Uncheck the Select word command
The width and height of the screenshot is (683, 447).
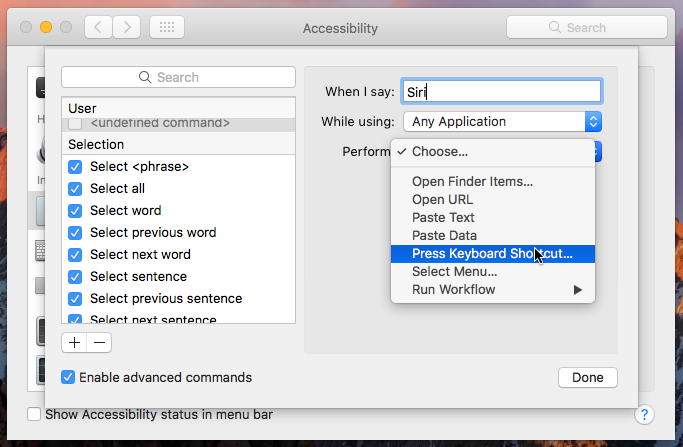75,211
